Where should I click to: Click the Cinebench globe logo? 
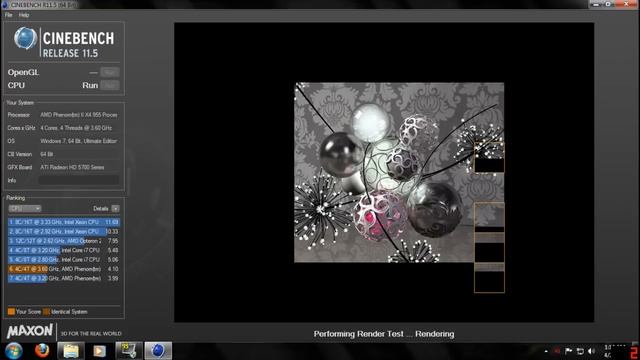click(25, 38)
